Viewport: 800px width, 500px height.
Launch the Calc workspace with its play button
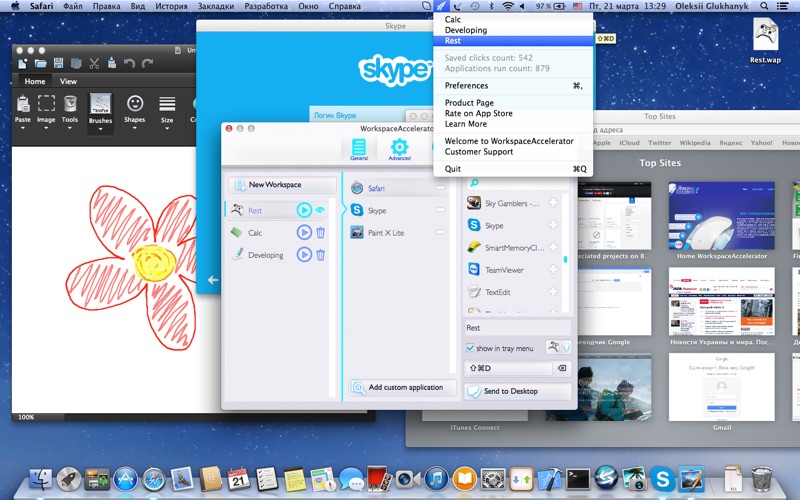(x=304, y=232)
